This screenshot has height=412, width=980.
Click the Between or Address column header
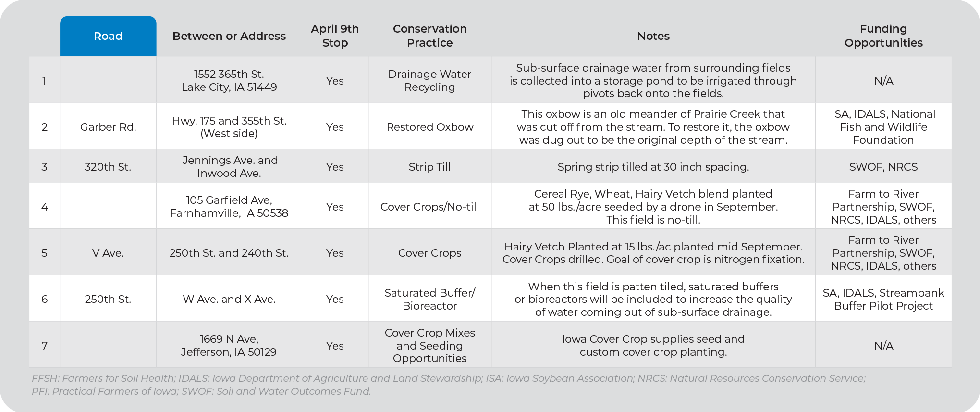(x=229, y=36)
